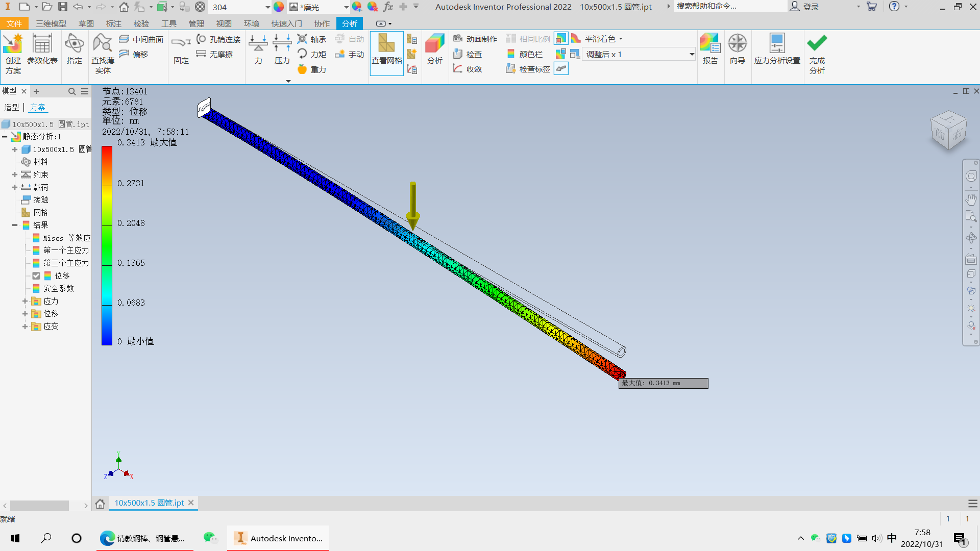Open 应力分析设置 stress analysis settings
Screen dimensions: 980x551
pos(777,49)
